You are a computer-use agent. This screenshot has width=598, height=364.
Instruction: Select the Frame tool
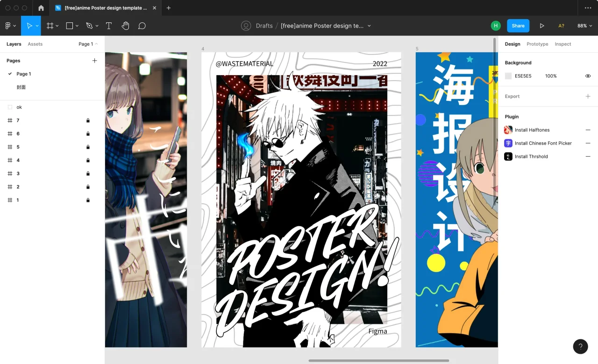[x=50, y=26]
